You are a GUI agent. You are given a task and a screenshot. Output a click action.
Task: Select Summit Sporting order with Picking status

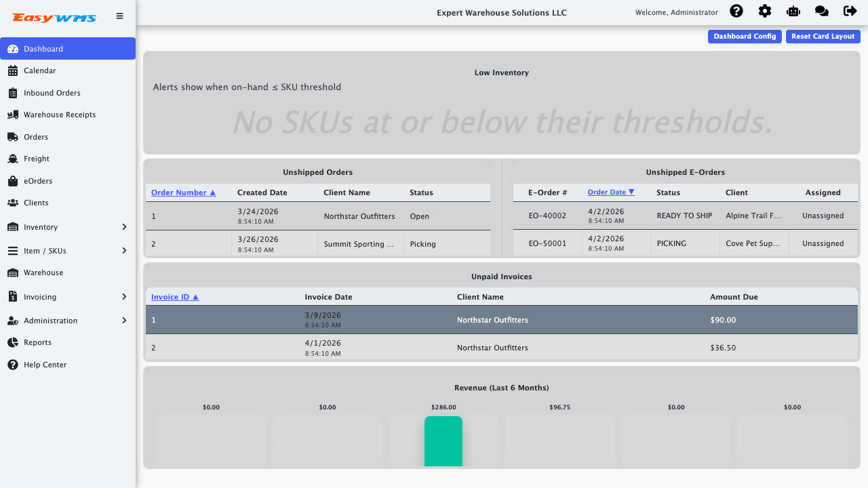tap(318, 243)
